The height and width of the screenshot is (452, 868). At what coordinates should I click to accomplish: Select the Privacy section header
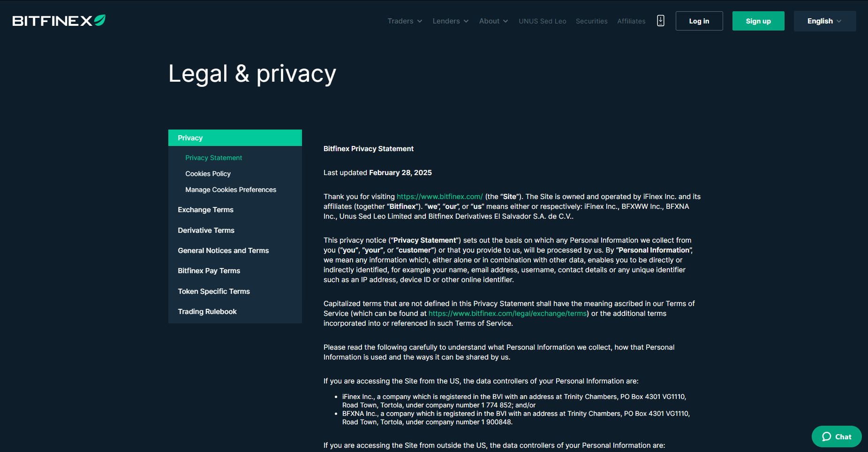click(x=235, y=138)
